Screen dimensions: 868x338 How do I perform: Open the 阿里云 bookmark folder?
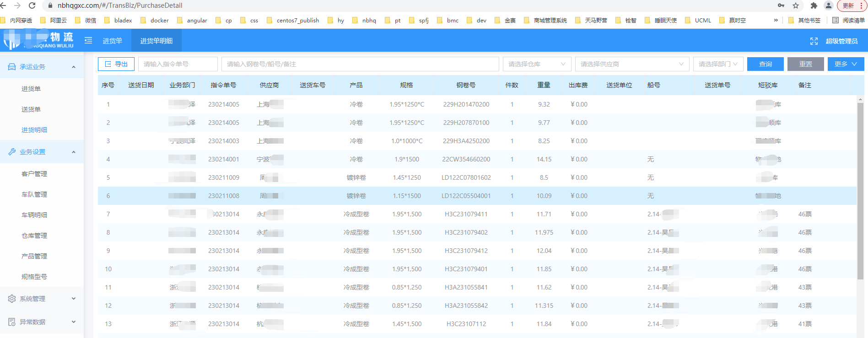(x=54, y=20)
